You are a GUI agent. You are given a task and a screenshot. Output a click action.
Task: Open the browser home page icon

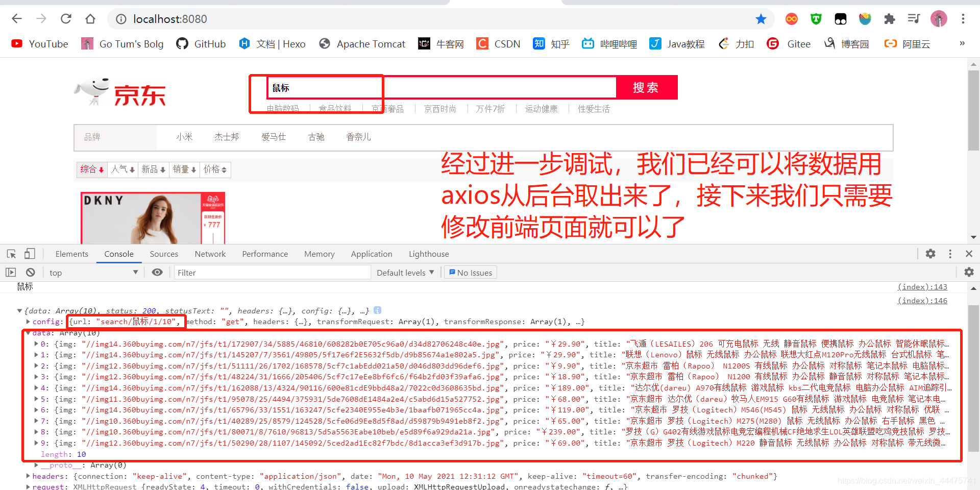point(90,19)
